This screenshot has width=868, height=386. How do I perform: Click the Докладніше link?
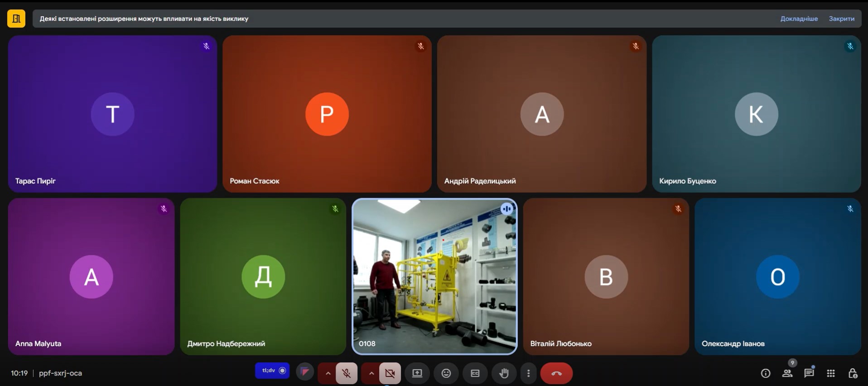[x=799, y=19]
